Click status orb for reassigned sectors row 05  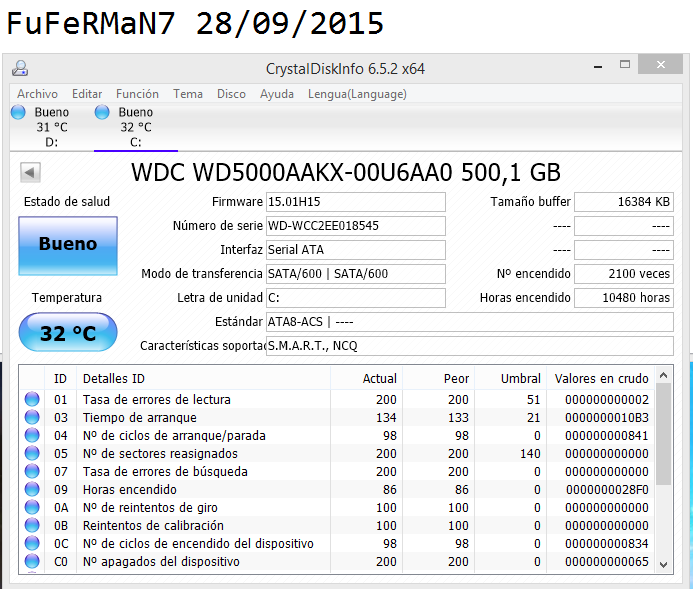click(32, 454)
